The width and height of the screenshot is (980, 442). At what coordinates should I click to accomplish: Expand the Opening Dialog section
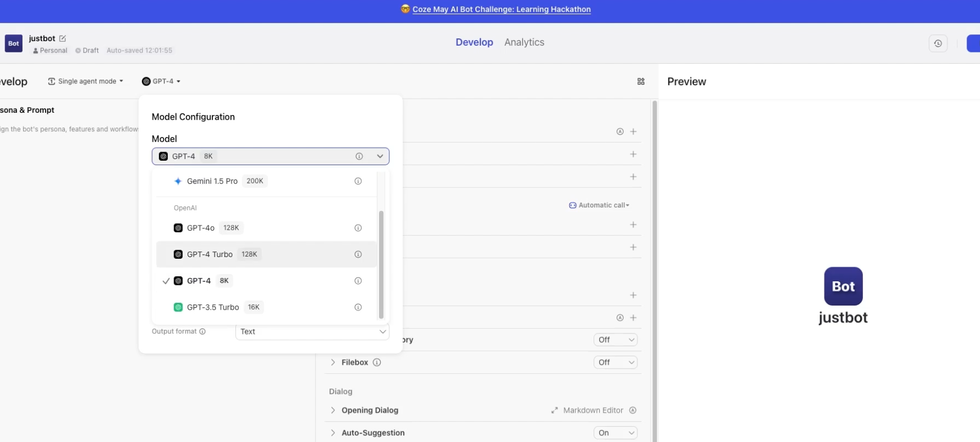(x=333, y=410)
